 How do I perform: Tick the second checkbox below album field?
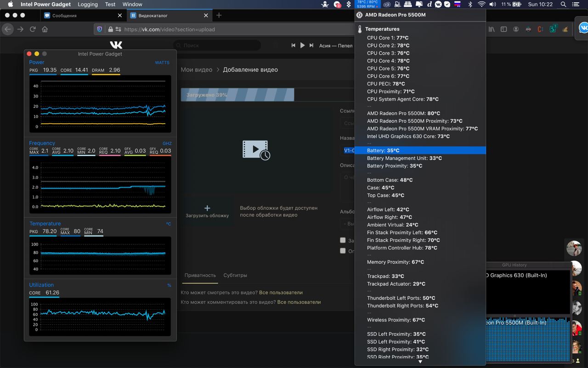343,251
